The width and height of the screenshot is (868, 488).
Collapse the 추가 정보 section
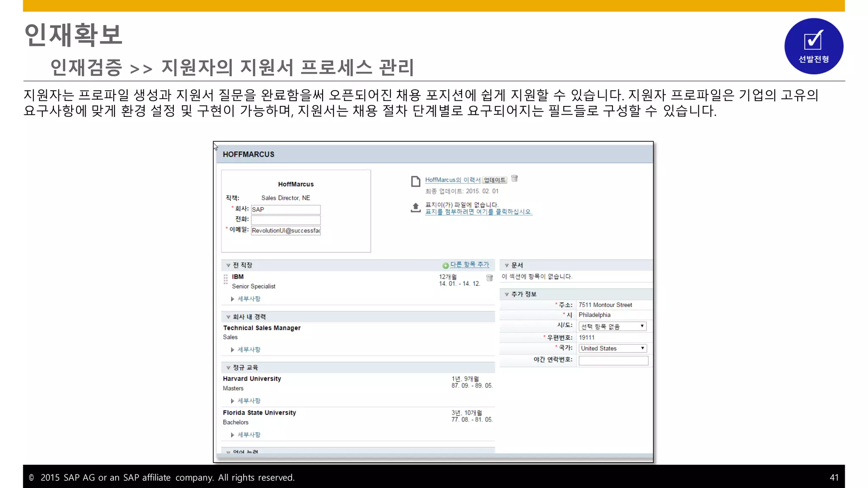pos(506,294)
